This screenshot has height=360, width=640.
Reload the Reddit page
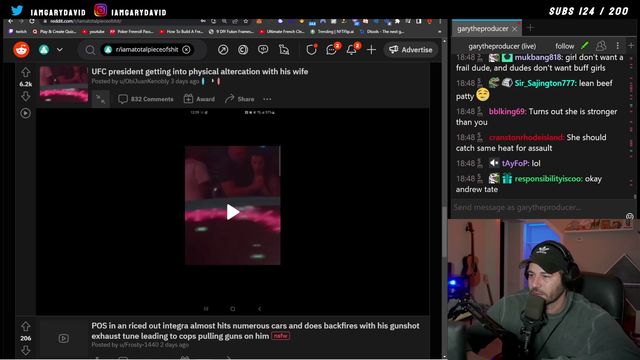pyautogui.click(x=32, y=21)
